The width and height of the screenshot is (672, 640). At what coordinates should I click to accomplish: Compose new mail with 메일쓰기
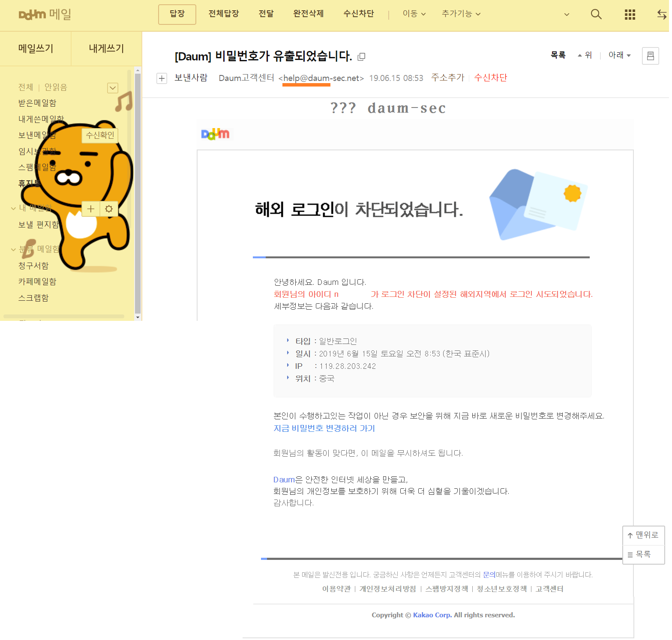coord(36,48)
